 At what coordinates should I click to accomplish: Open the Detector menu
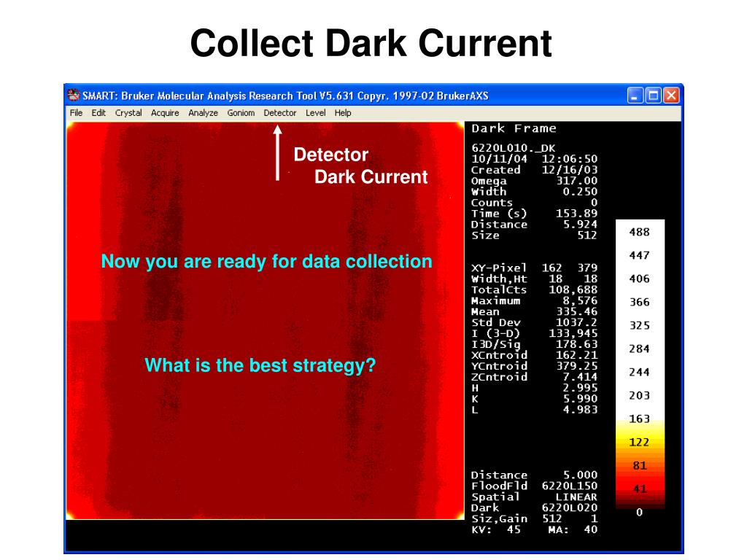tap(280, 113)
